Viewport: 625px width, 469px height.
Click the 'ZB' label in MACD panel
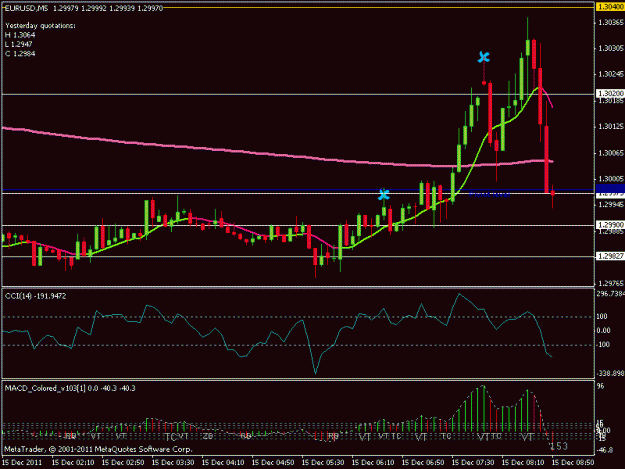[x=208, y=436]
